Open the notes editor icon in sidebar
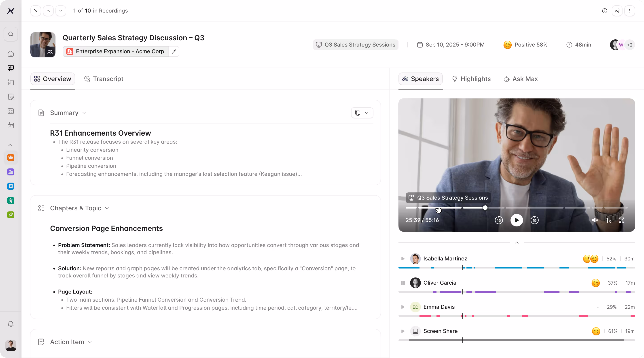The image size is (644, 358). click(x=11, y=97)
